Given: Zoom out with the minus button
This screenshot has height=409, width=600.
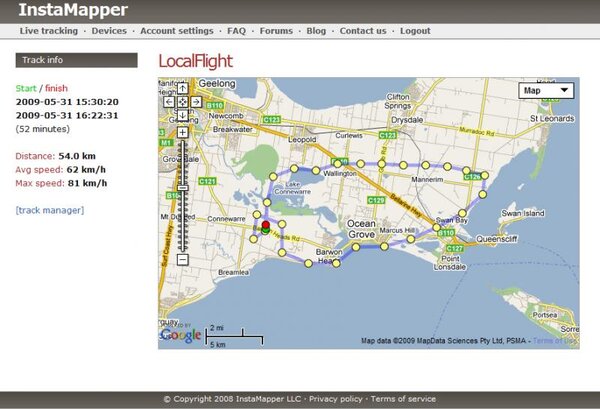Looking at the screenshot, I should tap(182, 260).
